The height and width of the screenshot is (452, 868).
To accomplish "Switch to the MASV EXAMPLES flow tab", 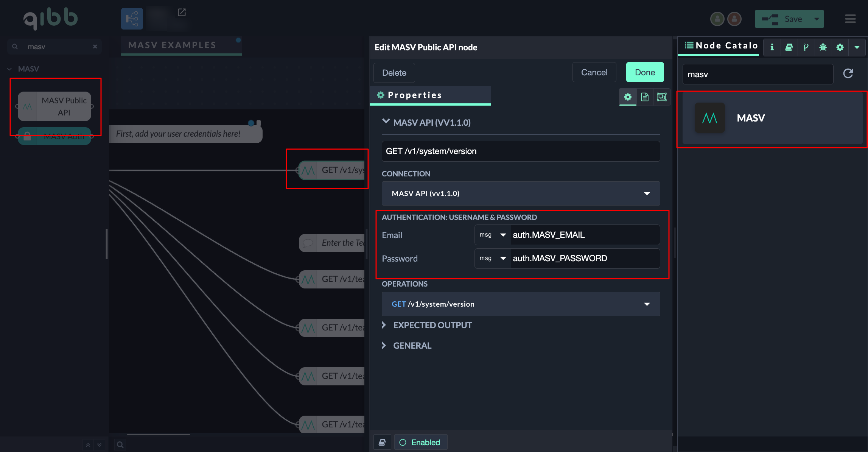I will coord(173,45).
